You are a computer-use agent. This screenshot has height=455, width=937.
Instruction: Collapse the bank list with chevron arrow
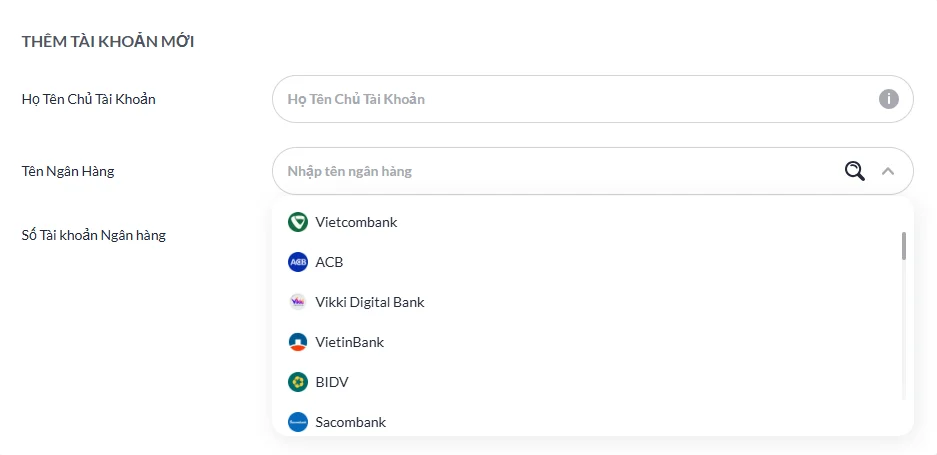(x=887, y=171)
